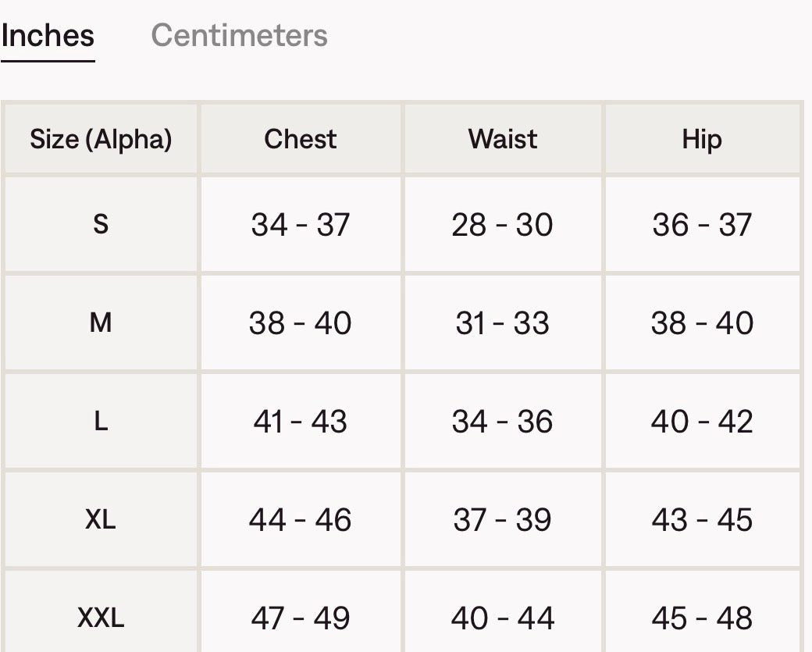The height and width of the screenshot is (652, 812).
Task: Click the Size (Alpha) column header
Action: [x=101, y=140]
